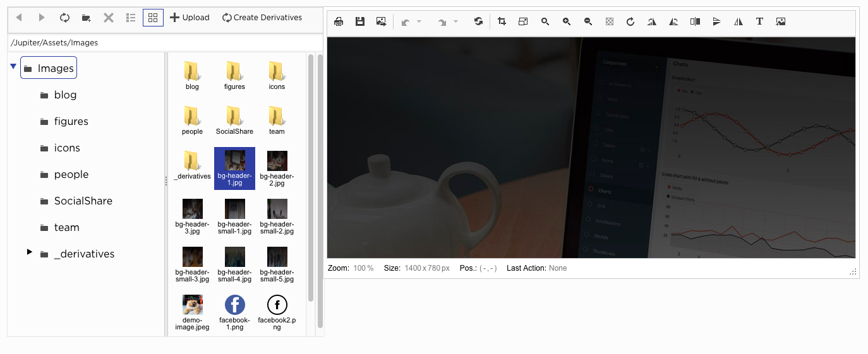This screenshot has height=354, width=868.
Task: Click the Zoom magnifier icon
Action: pyautogui.click(x=545, y=21)
